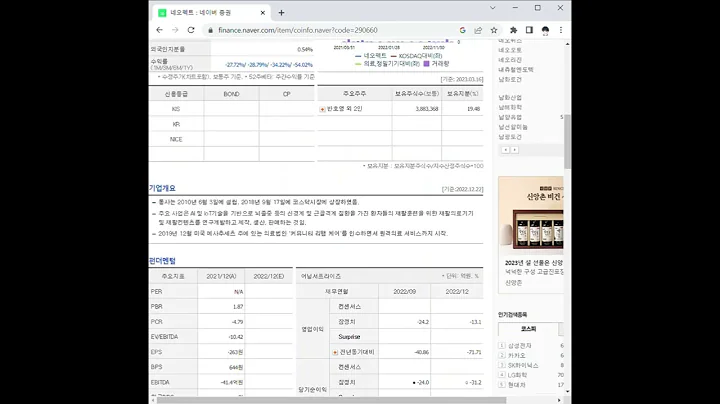The height and width of the screenshot is (404, 720).
Task: Click the EPS row label
Action: point(156,352)
